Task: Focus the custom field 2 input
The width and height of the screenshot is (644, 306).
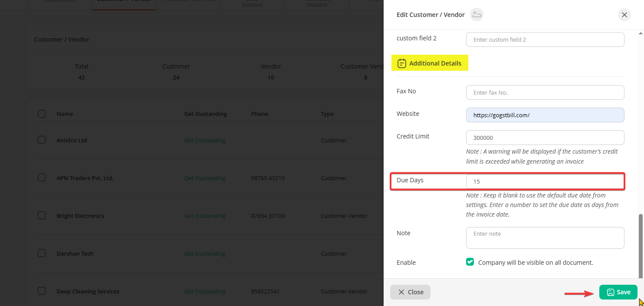Action: click(545, 39)
